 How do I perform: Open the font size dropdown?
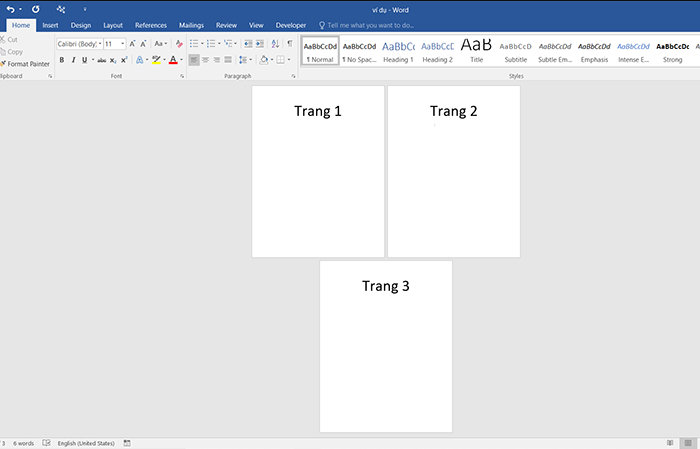(123, 44)
